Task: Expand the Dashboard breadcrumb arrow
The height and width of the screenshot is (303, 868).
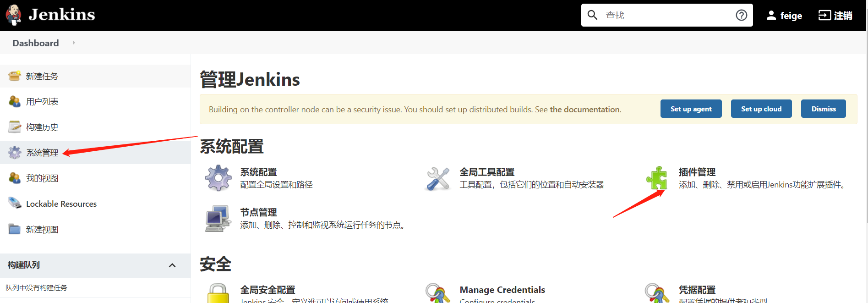Action: point(73,43)
